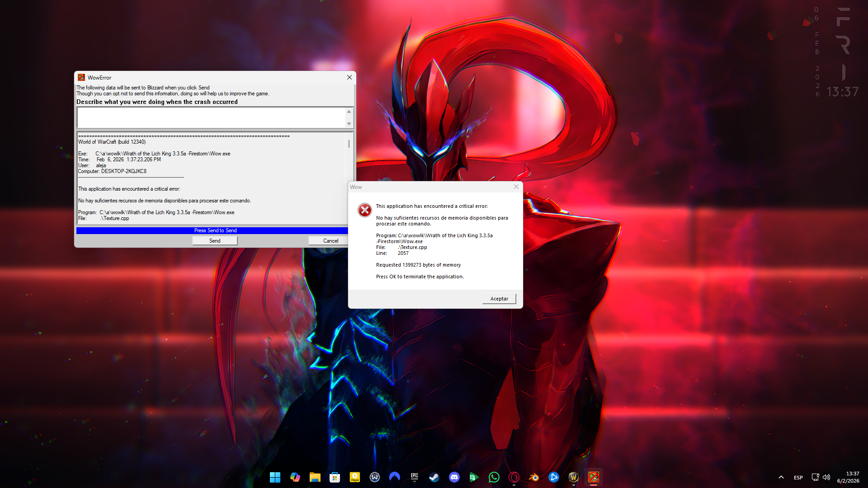Expand the hidden system tray icons
The height and width of the screenshot is (488, 868).
coord(781,477)
